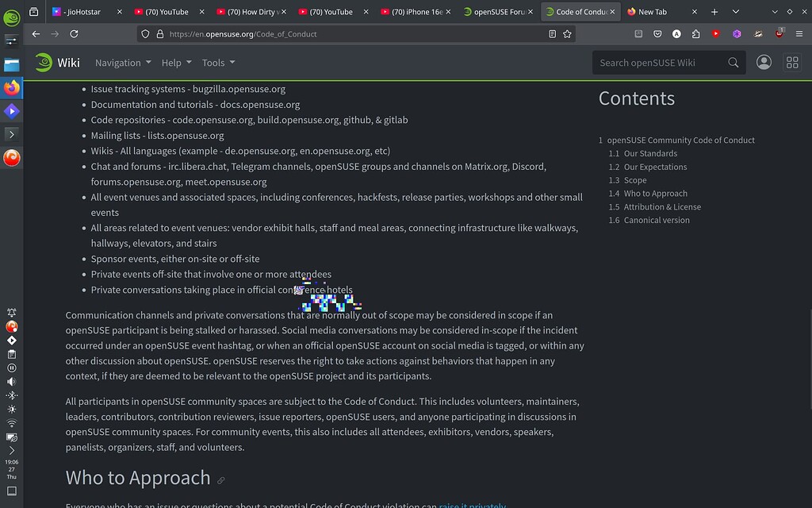Viewport: 812px width, 508px height.
Task: Toggle tracking protection via the shield icon
Action: (144, 34)
